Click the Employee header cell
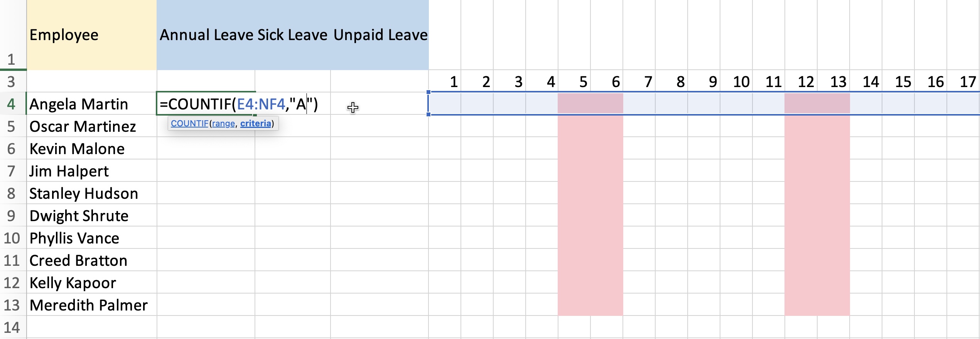This screenshot has width=980, height=339. click(92, 35)
